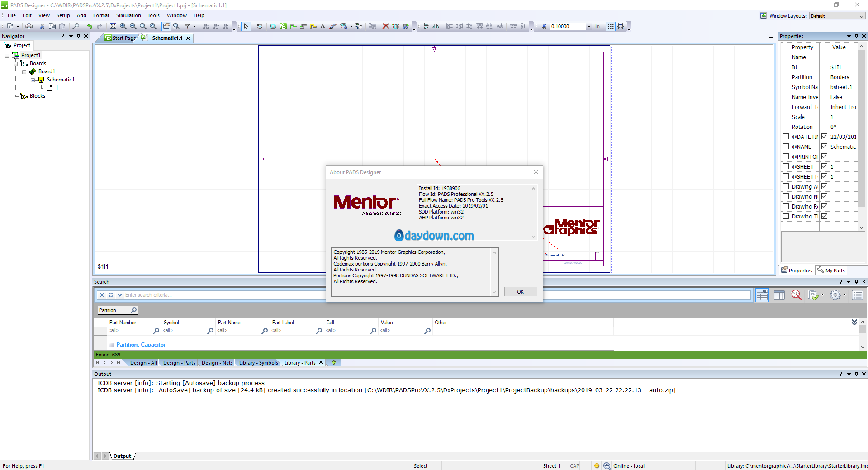This screenshot has width=868, height=470.
Task: Toggle the Properties window toolbar icon
Action: pyautogui.click(x=166, y=26)
